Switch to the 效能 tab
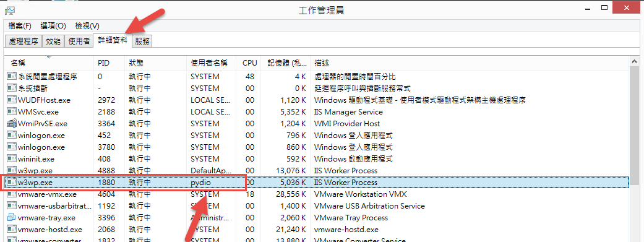Viewport: 644px width, 242px height. click(x=53, y=41)
